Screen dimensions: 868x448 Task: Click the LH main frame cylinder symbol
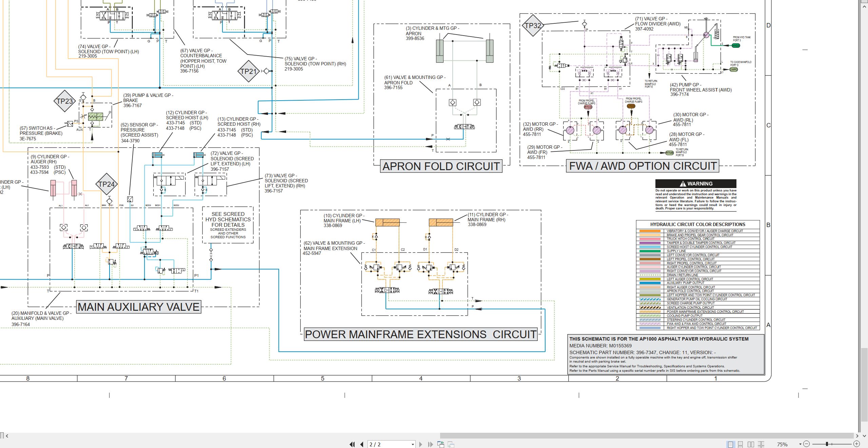[387, 222]
